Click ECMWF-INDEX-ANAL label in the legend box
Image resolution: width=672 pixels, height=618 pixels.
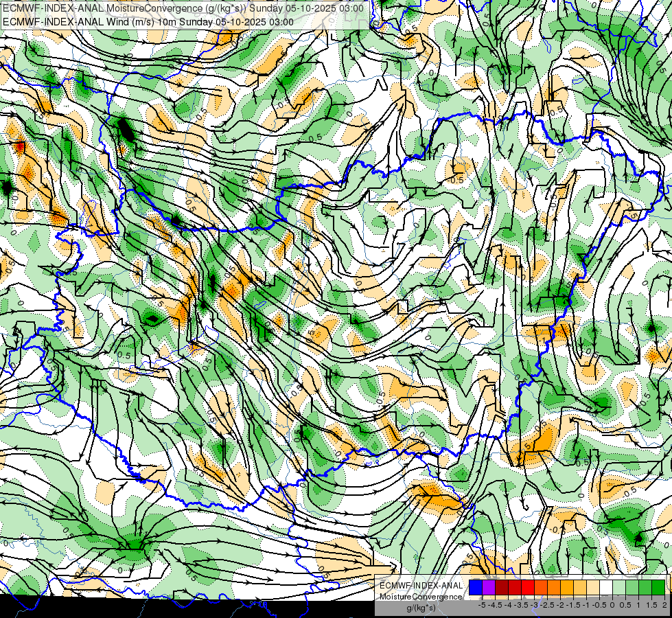click(421, 586)
